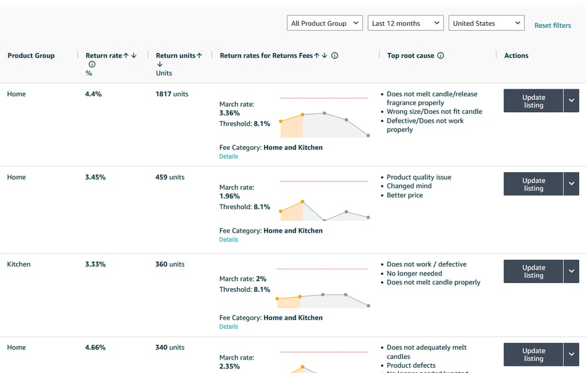Sort Return rate descending with down arrow
Image resolution: width=588 pixels, height=373 pixels.
[x=134, y=55]
